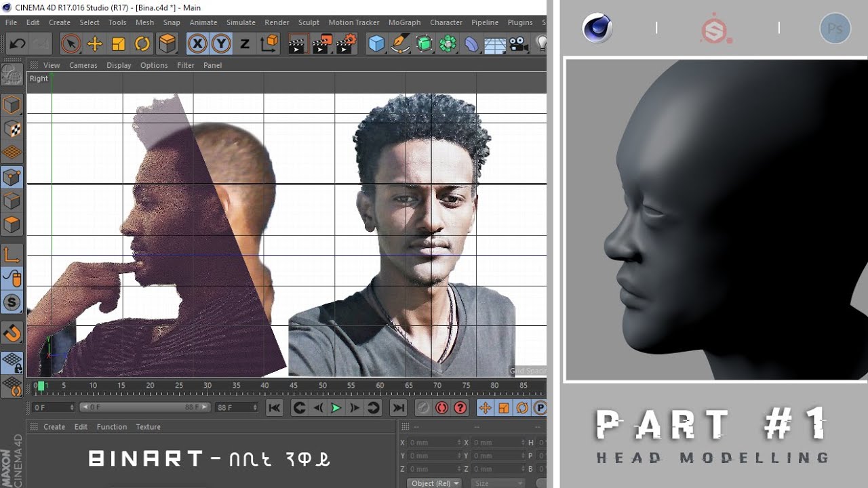This screenshot has height=488, width=868.
Task: Click the timeline preview range bar
Action: (x=145, y=407)
